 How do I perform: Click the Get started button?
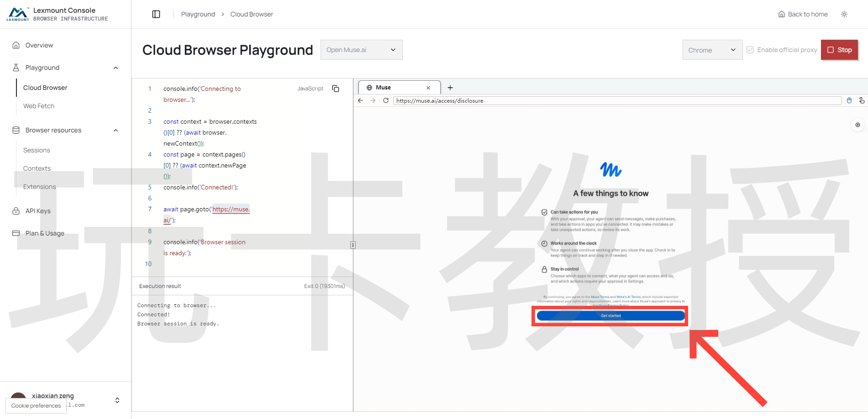(x=610, y=316)
